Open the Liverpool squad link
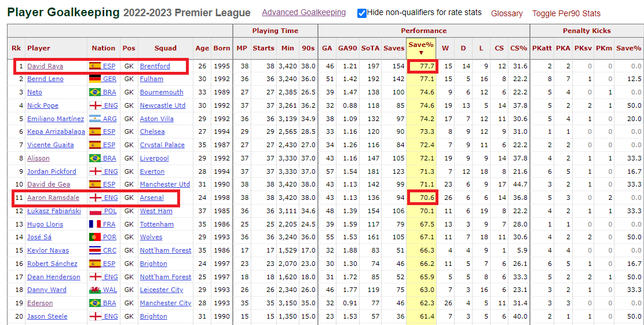 (155, 158)
